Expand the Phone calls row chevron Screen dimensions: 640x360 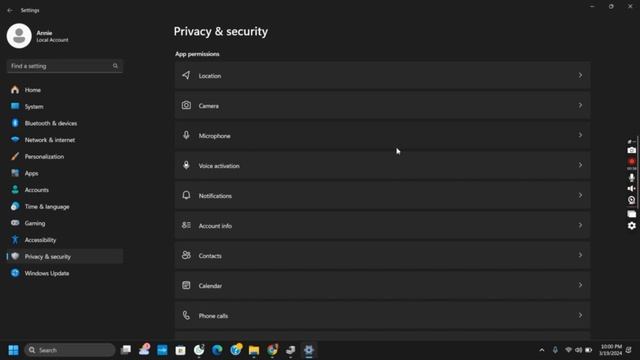[x=580, y=315]
